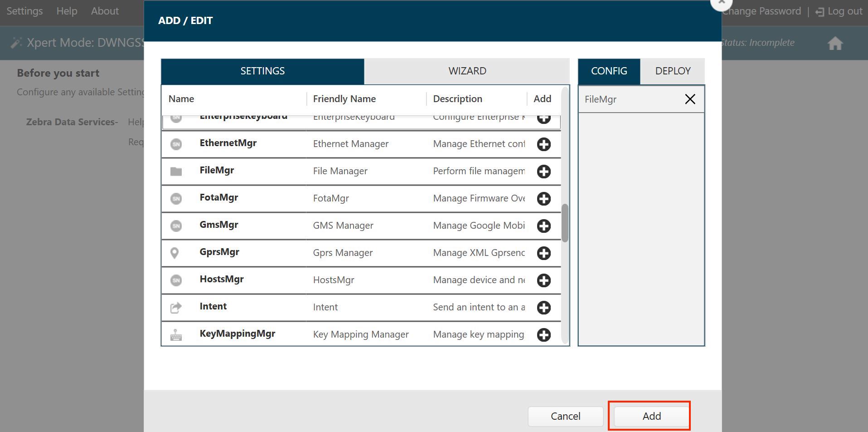This screenshot has height=432, width=868.
Task: Select the FotaMgr row name
Action: point(219,197)
